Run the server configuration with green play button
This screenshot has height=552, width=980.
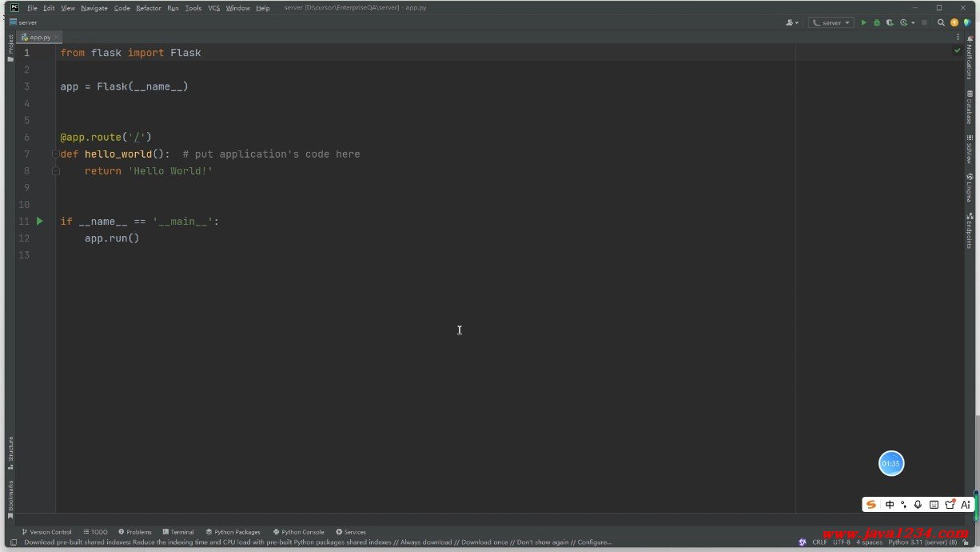tap(863, 22)
